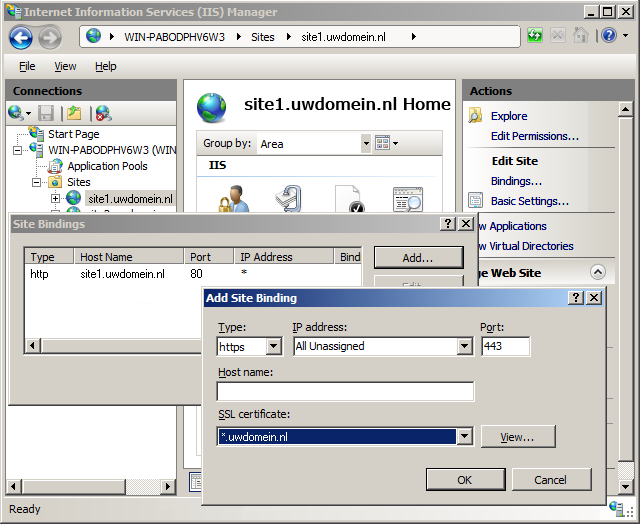Viewport: 640px width, 524px height.
Task: Open the View menu
Action: pyautogui.click(x=65, y=66)
